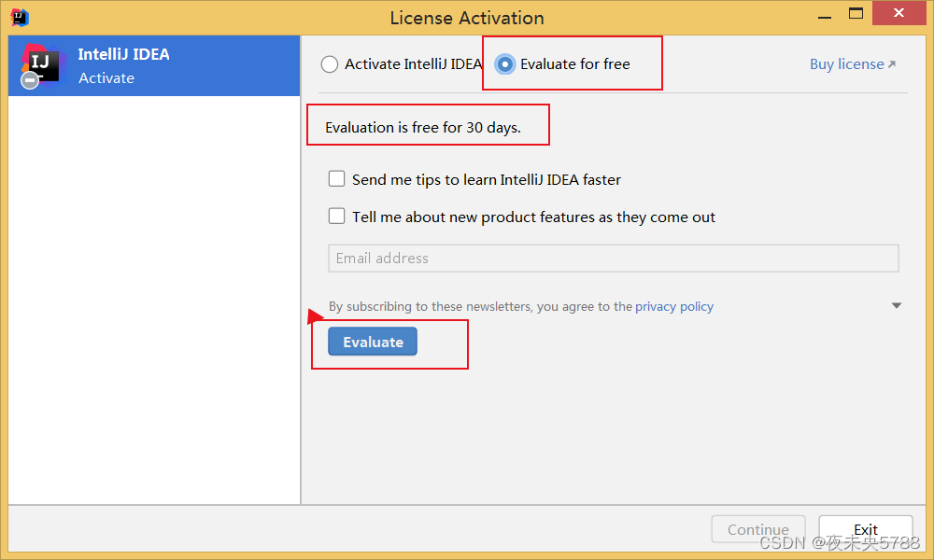Click the IntelliJ icon in title bar
The width and height of the screenshot is (934, 560).
[20, 18]
